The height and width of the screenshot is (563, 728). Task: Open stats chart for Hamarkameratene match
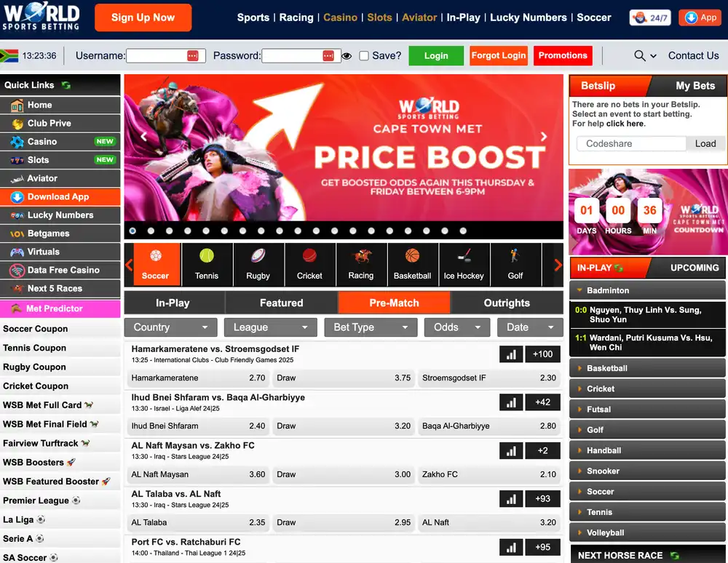point(511,354)
